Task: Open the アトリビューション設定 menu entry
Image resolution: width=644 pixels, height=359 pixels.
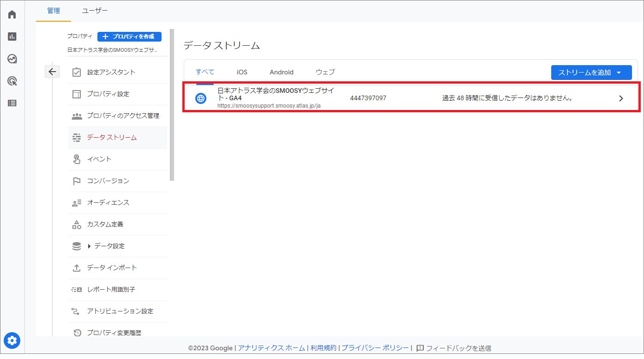Action: [x=120, y=311]
